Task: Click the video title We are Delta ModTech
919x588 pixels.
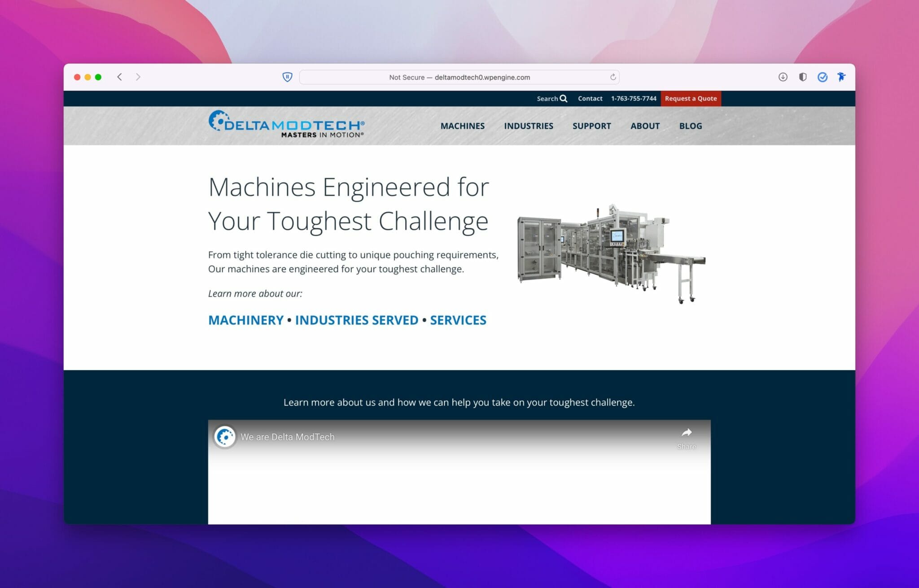Action: click(288, 437)
